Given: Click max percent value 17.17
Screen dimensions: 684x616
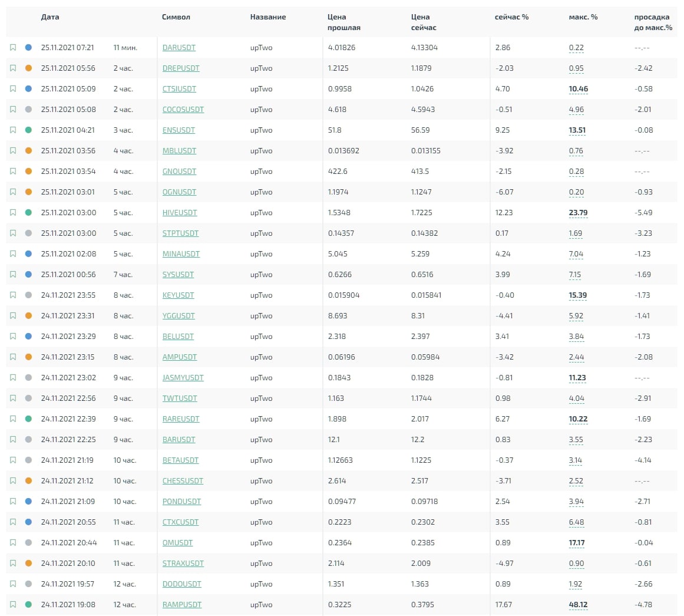Looking at the screenshot, I should [577, 543].
